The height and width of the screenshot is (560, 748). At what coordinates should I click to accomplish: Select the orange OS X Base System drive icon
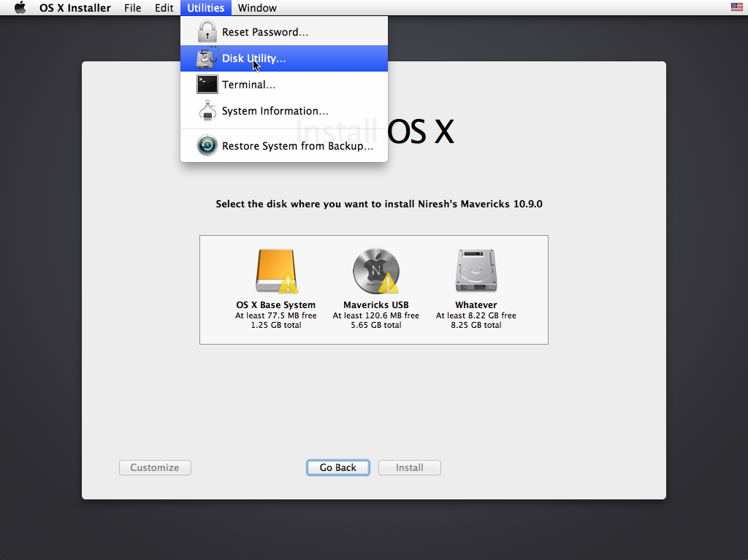[x=276, y=271]
